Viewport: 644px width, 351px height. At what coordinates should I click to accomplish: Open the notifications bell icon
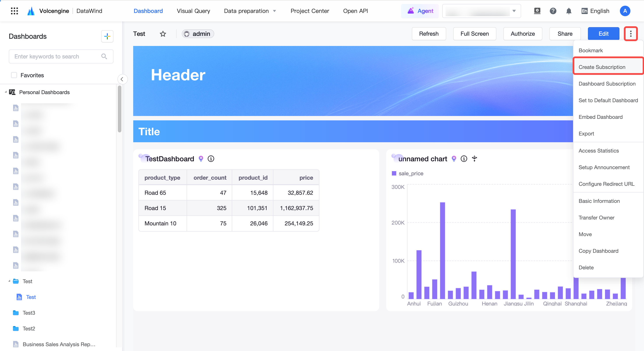click(x=569, y=11)
